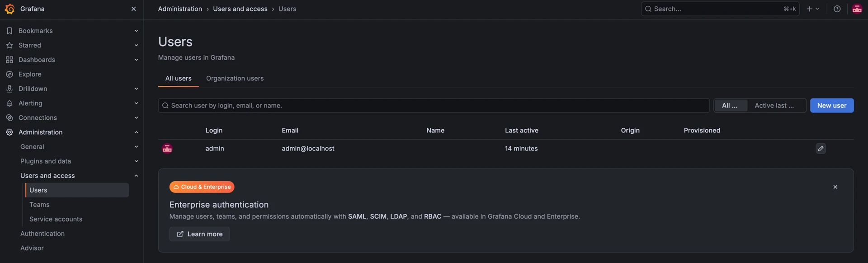Click Administration breadcrumb link

coord(180,9)
